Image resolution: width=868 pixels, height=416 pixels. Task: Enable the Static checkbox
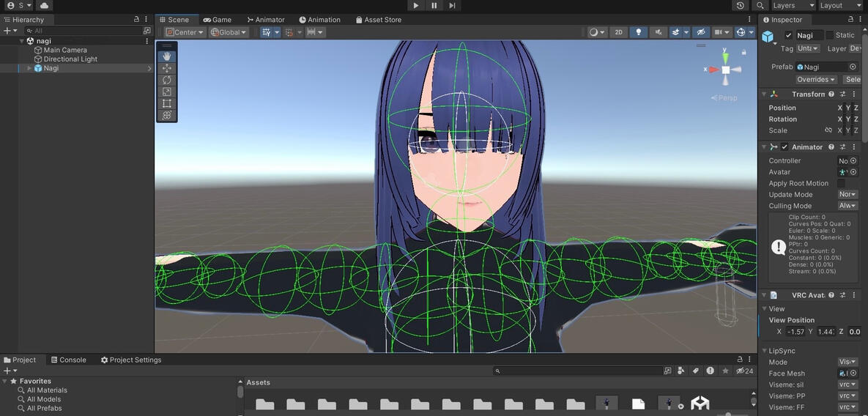tap(829, 35)
